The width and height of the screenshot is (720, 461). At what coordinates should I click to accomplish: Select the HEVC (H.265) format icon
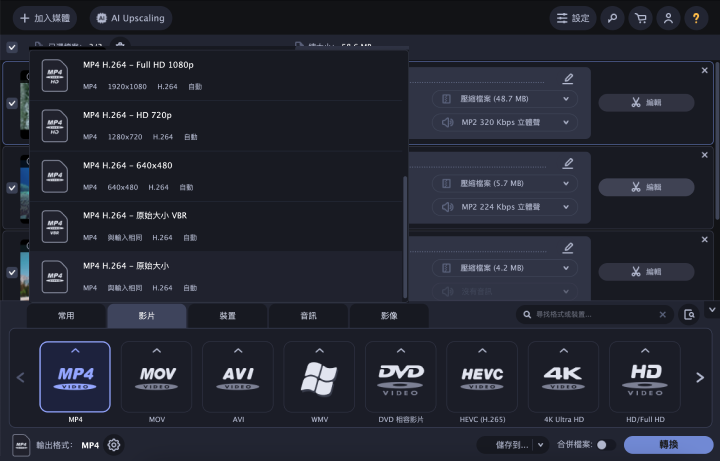[482, 377]
